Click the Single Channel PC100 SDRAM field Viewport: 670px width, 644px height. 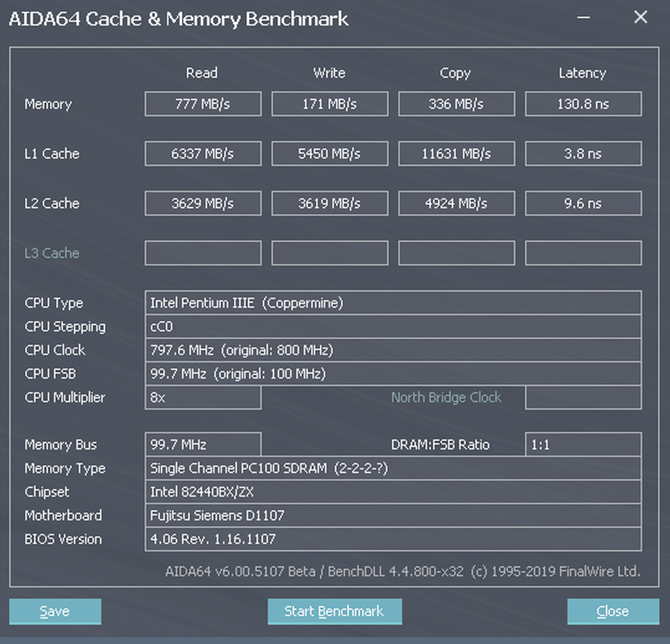[393, 468]
